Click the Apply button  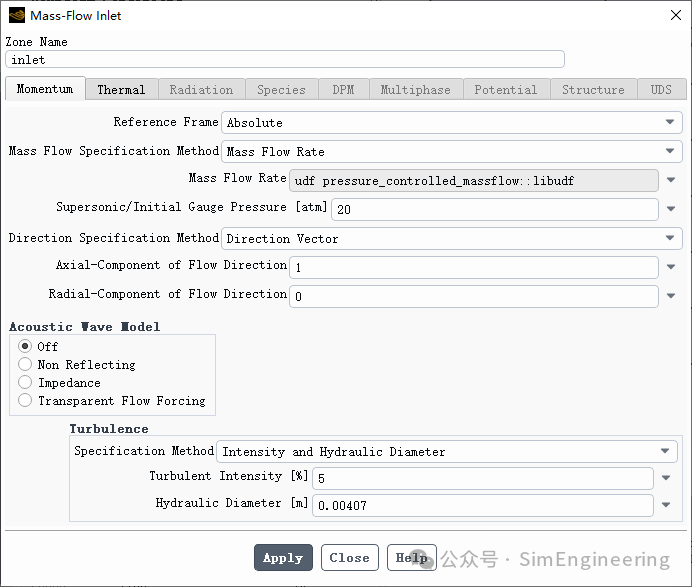[283, 558]
